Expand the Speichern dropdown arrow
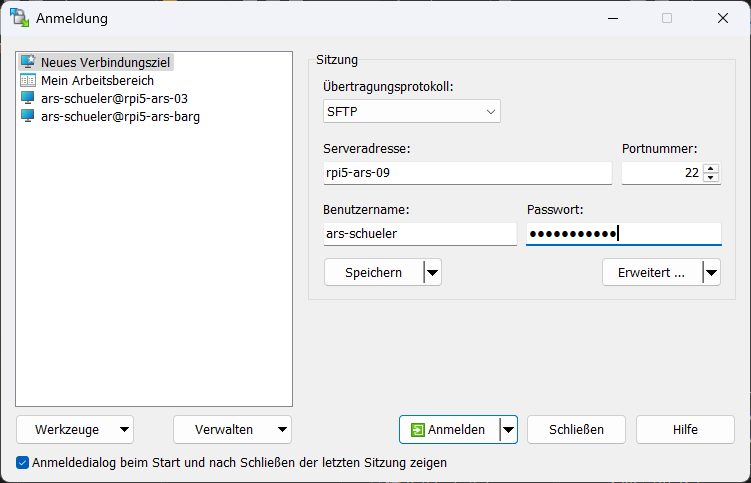 [x=432, y=272]
